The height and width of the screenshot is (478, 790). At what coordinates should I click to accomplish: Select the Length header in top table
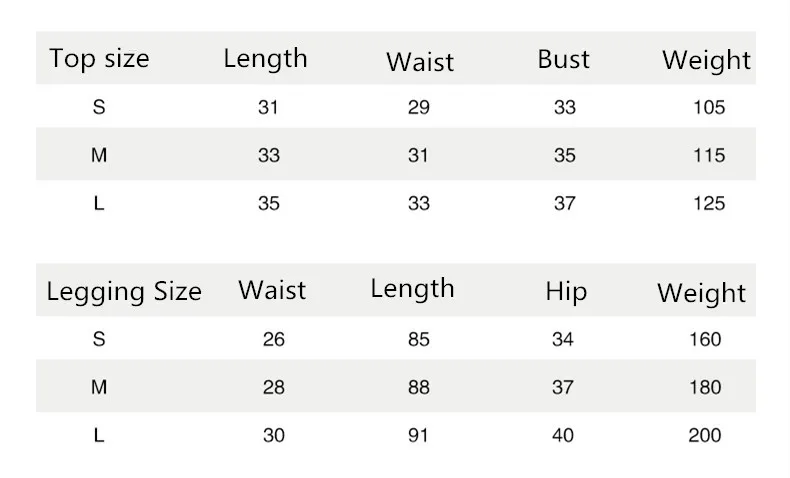point(266,59)
